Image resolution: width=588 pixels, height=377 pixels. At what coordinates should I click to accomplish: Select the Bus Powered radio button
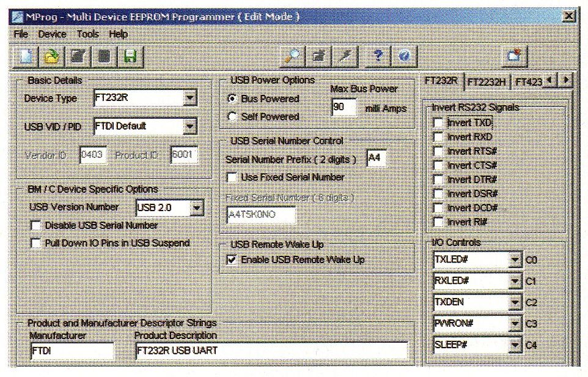pos(232,99)
